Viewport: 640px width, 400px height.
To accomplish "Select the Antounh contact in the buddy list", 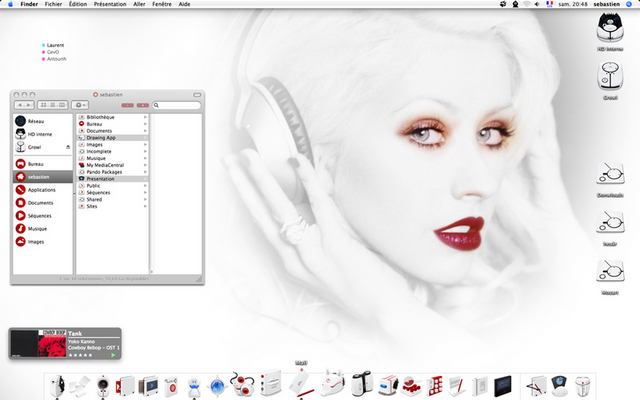I will pos(54,59).
